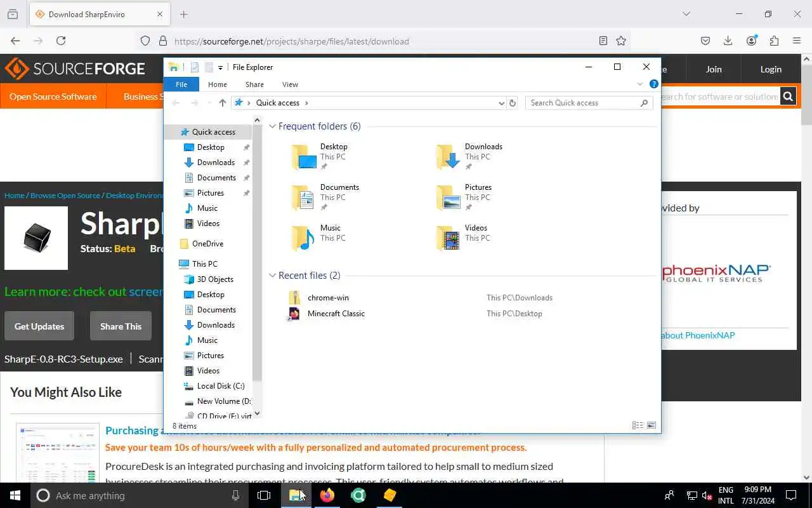Open new Firefox tab with plus
The image size is (812, 508).
[183, 14]
